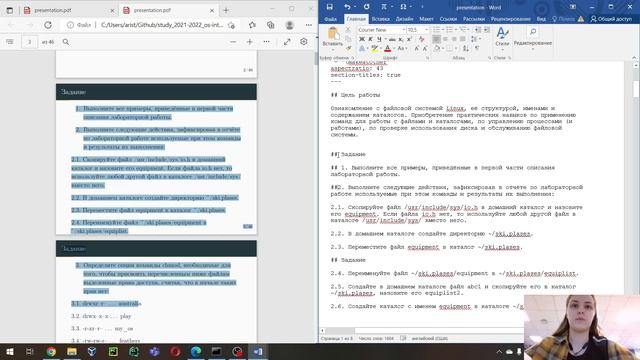Select first presentation.pdf browser tab

click(x=68, y=10)
